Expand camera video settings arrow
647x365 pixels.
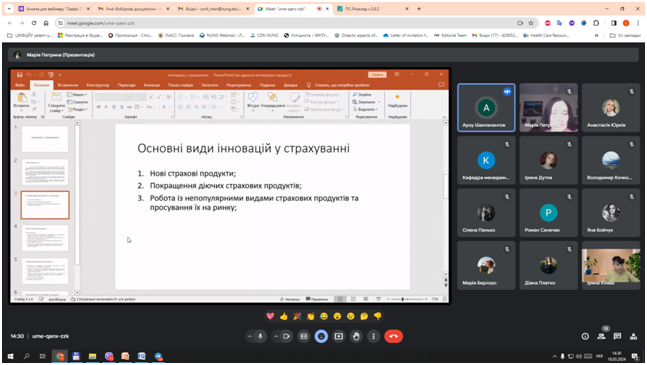(276, 336)
